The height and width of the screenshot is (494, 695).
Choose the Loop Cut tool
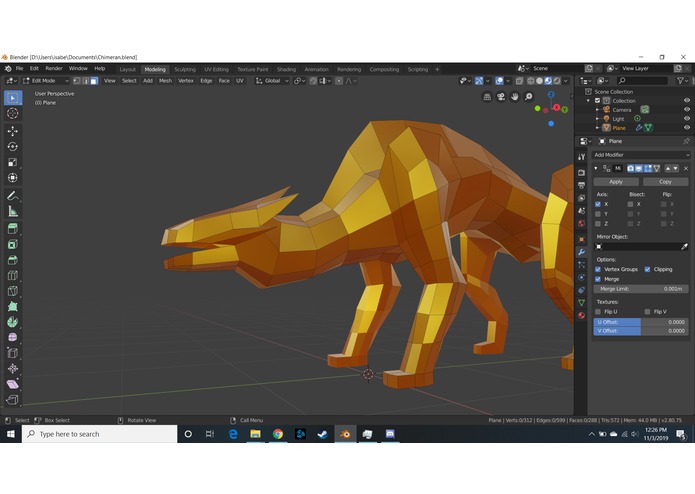(13, 275)
